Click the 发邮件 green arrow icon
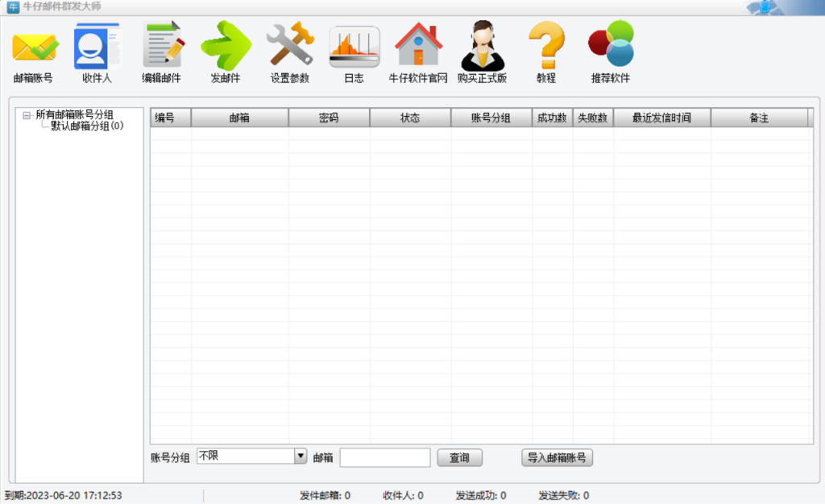The image size is (825, 504). (x=226, y=47)
